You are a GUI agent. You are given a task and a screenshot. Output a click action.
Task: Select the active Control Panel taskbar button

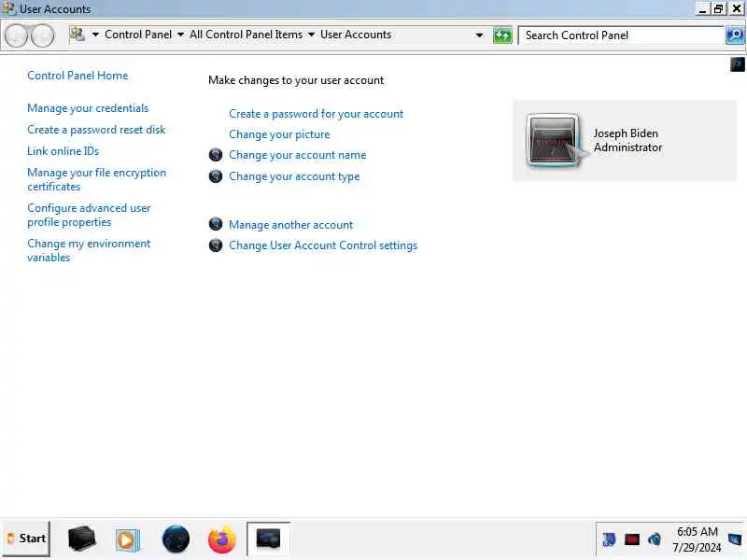268,539
